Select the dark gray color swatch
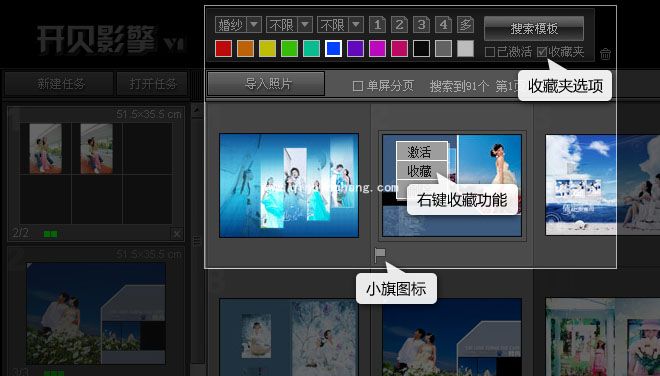The image size is (660, 376). click(x=443, y=49)
